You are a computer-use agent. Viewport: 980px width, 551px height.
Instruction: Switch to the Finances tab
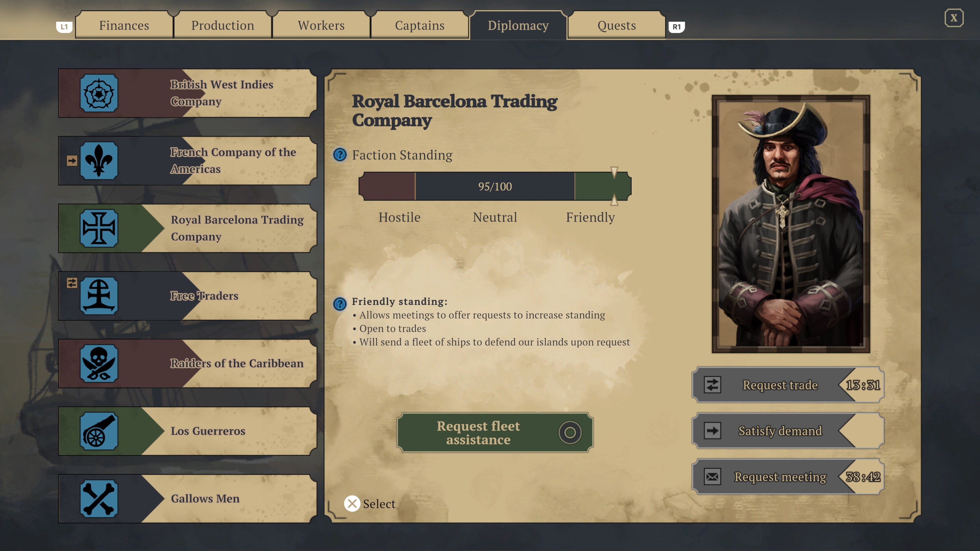[x=124, y=25]
